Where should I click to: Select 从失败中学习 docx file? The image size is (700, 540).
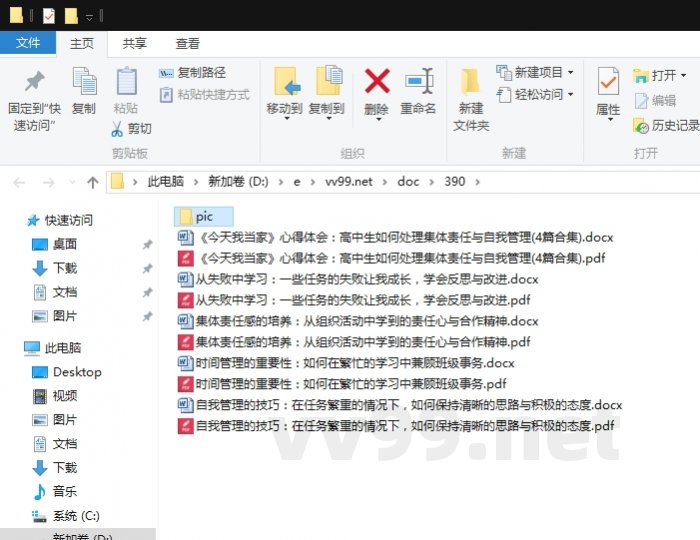click(358, 279)
